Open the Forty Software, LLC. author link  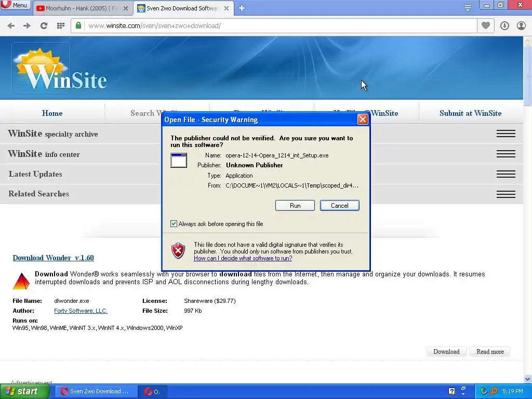(x=81, y=311)
